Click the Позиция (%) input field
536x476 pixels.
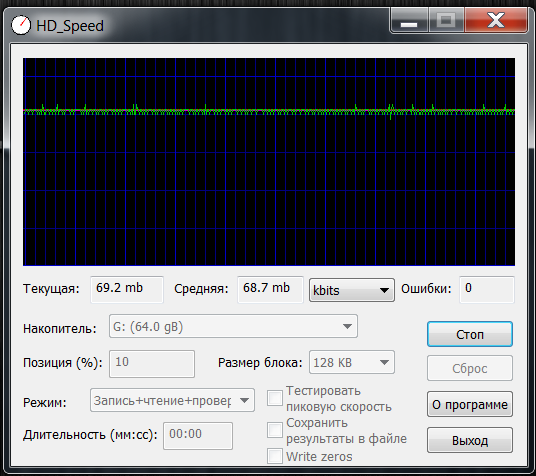coord(152,363)
